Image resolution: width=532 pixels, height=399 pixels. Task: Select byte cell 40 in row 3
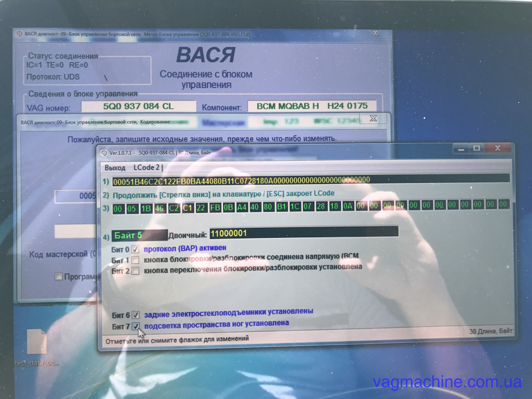pyautogui.click(x=254, y=207)
